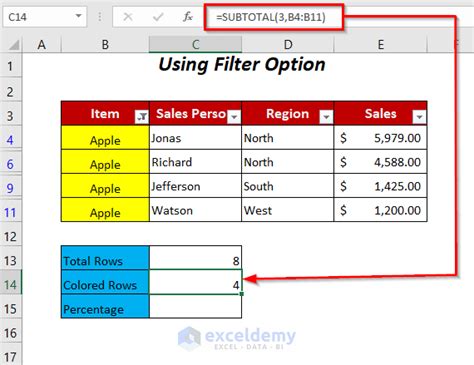Select the Total Rows value 8

(195, 258)
